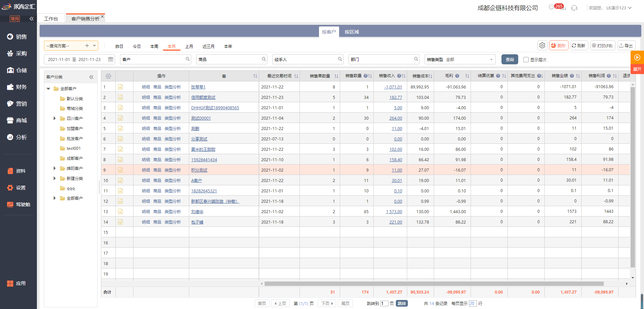Switch to the 按客户 tab
The height and width of the screenshot is (309, 644).
(x=329, y=32)
